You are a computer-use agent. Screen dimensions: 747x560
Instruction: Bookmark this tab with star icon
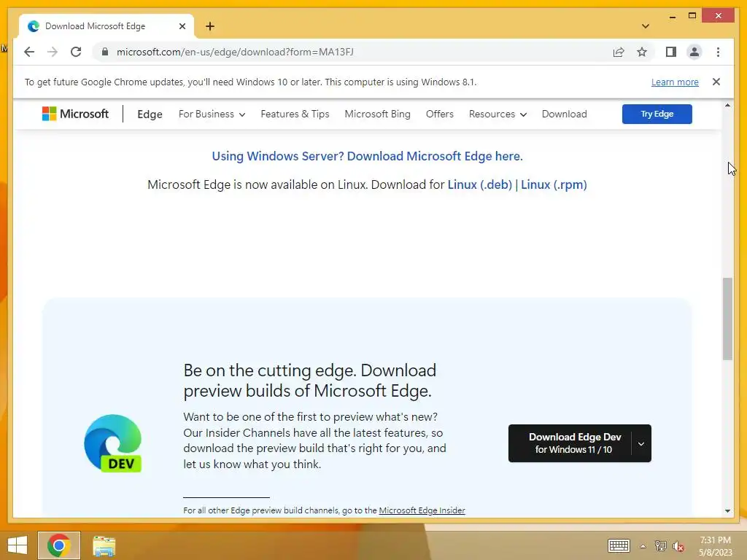click(642, 52)
